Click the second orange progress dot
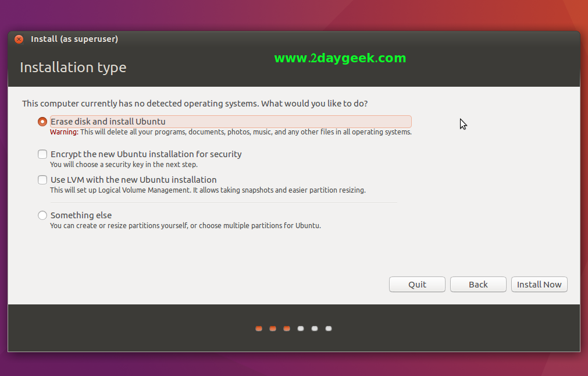Viewport: 588px width, 376px height. tap(273, 329)
